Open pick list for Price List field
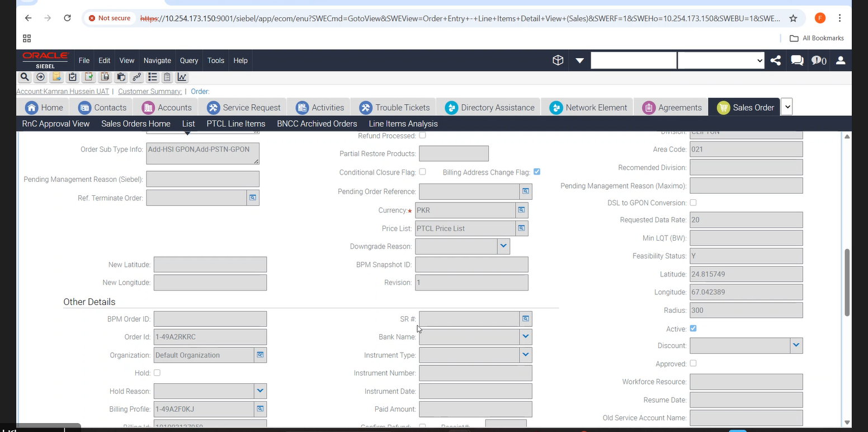Image resolution: width=868 pixels, height=432 pixels. (521, 228)
